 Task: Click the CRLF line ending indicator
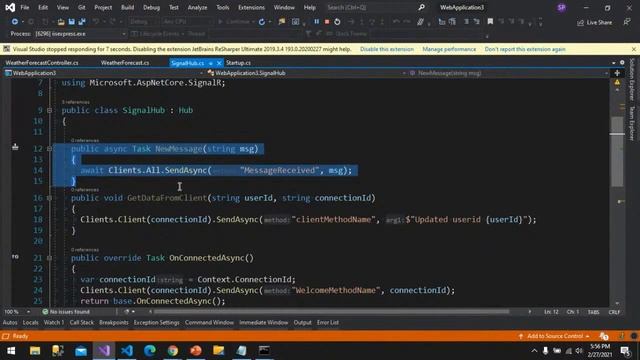[x=614, y=312]
